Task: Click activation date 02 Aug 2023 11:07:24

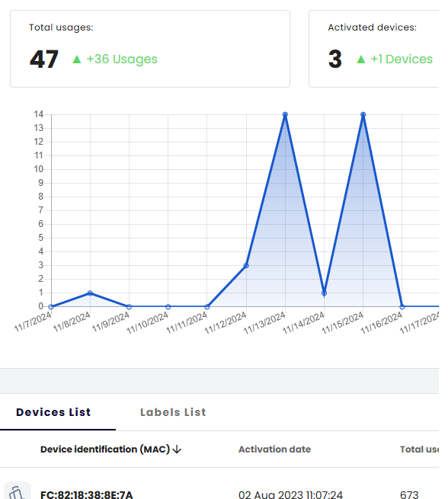Action: (290, 494)
